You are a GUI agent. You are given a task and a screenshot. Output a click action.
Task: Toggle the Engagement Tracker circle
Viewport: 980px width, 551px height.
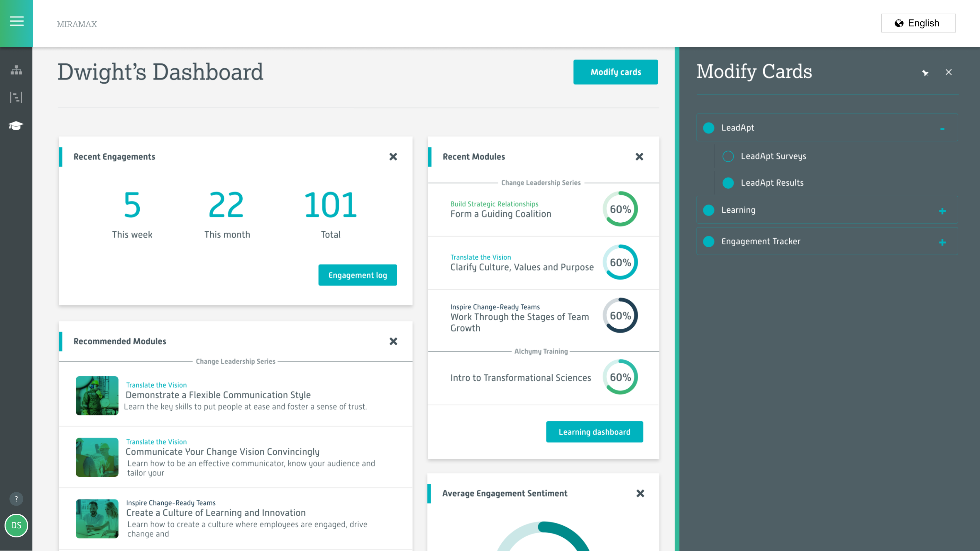point(708,242)
